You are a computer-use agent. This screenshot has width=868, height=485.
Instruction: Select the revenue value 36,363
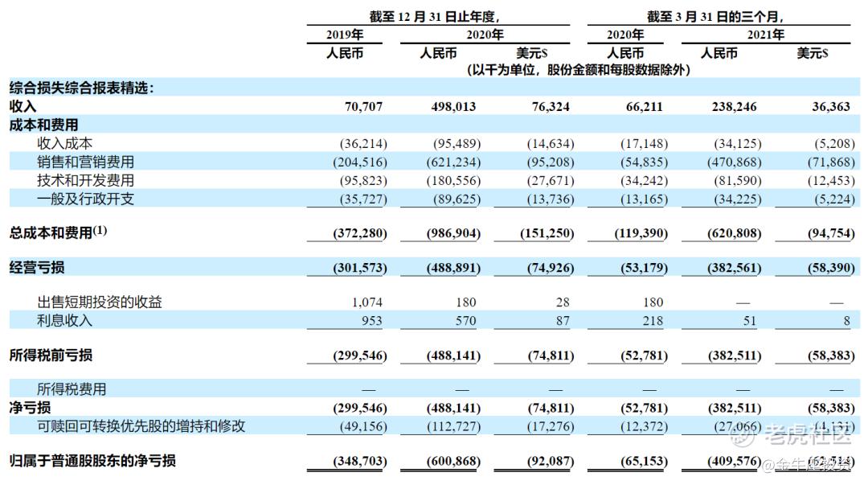[831, 106]
